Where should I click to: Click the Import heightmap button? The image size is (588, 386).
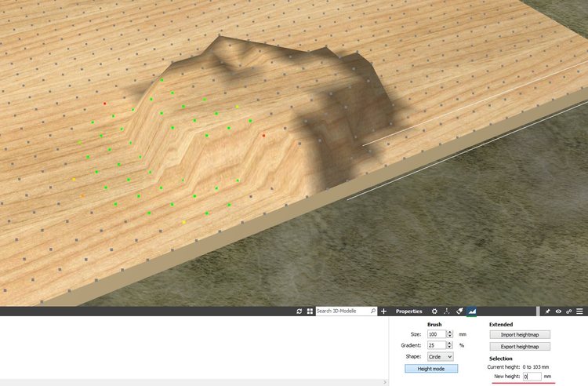pyautogui.click(x=520, y=334)
